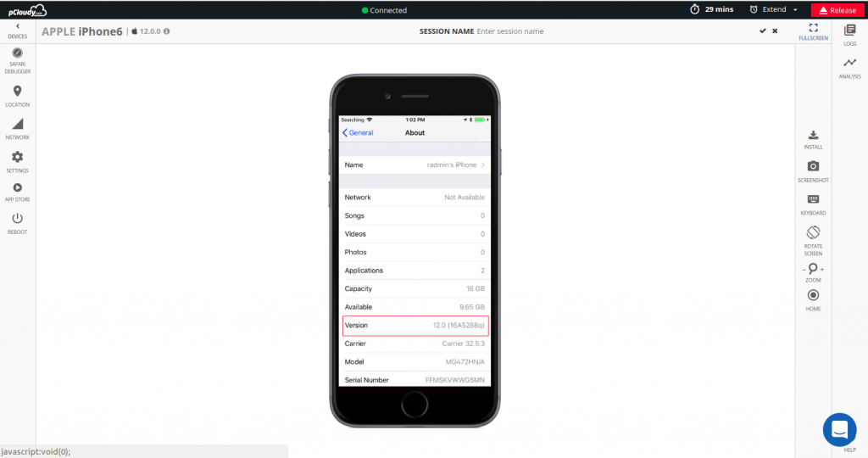
Task: Rotate the device screen
Action: [813, 240]
